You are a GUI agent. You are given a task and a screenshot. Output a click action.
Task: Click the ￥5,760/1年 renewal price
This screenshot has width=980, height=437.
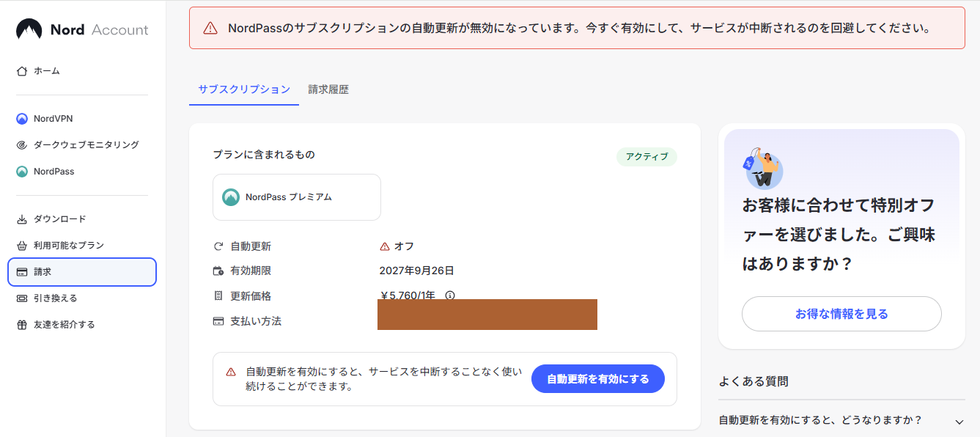coord(408,295)
